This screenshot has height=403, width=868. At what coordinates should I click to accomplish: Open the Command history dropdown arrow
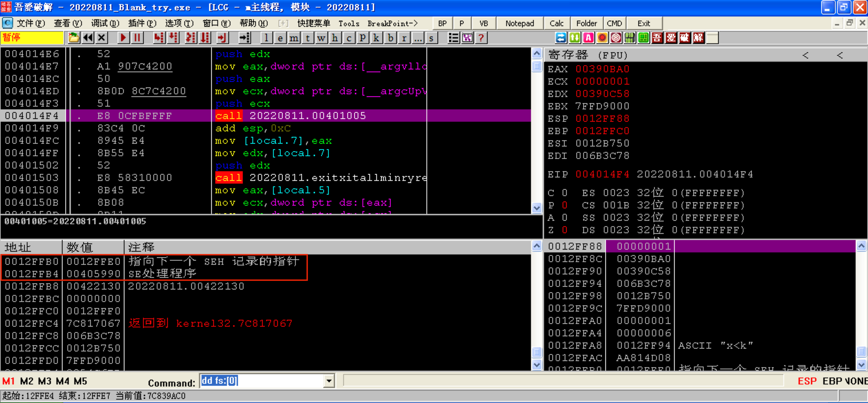[329, 381]
